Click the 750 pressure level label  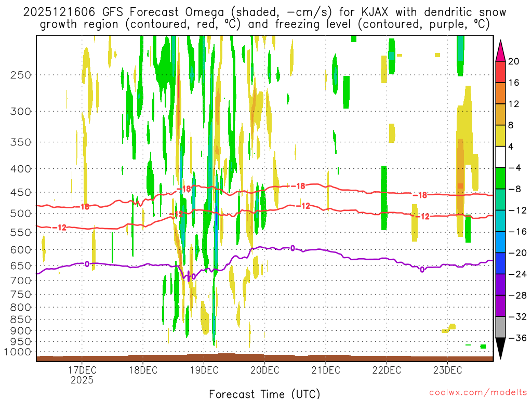tap(21, 295)
